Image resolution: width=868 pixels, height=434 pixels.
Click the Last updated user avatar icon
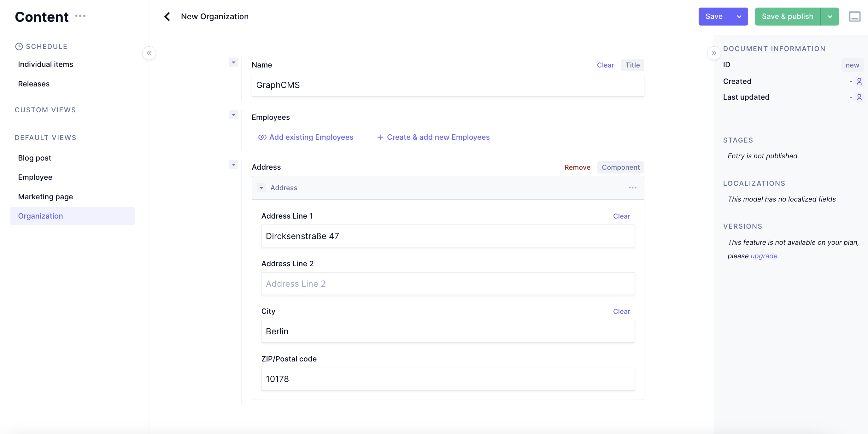pyautogui.click(x=859, y=97)
